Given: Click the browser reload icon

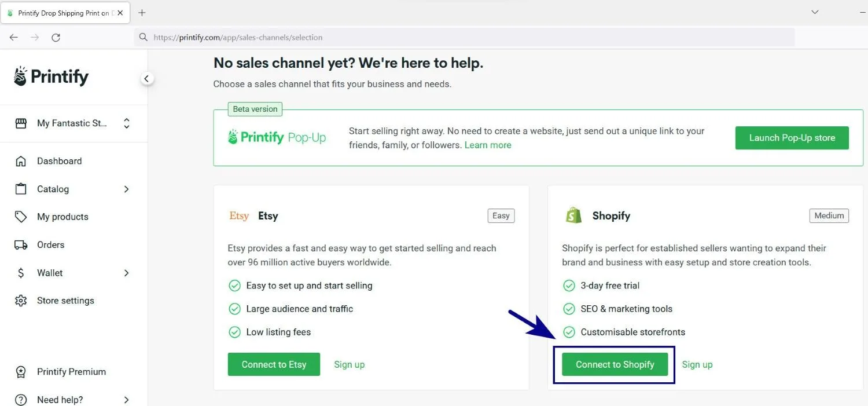Looking at the screenshot, I should [x=56, y=37].
